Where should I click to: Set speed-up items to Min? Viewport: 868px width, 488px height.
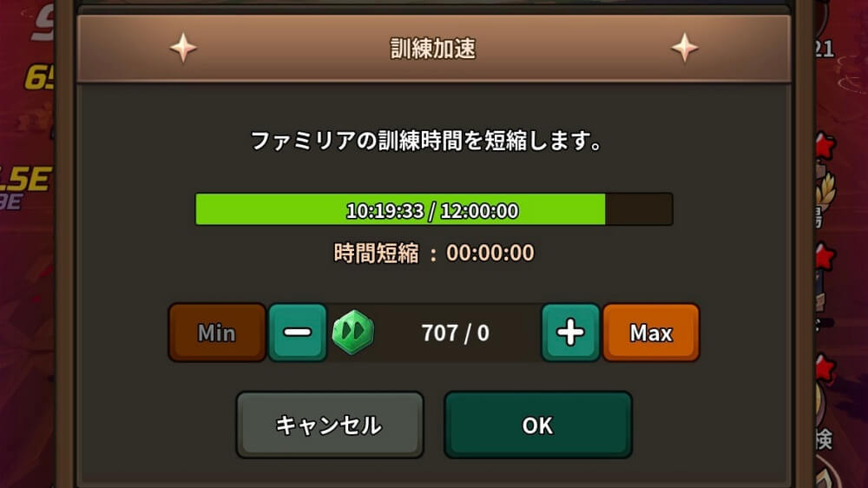217,333
